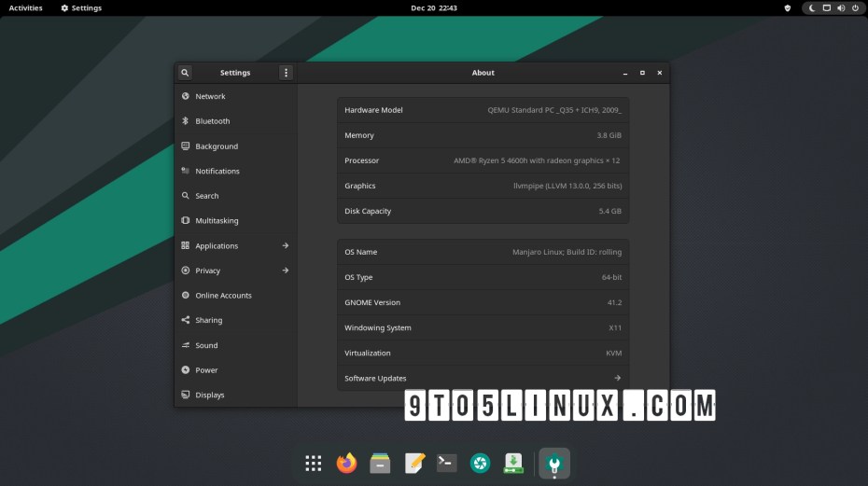868x486 pixels.
Task: Click the Virtualization value KVM
Action: 614,354
